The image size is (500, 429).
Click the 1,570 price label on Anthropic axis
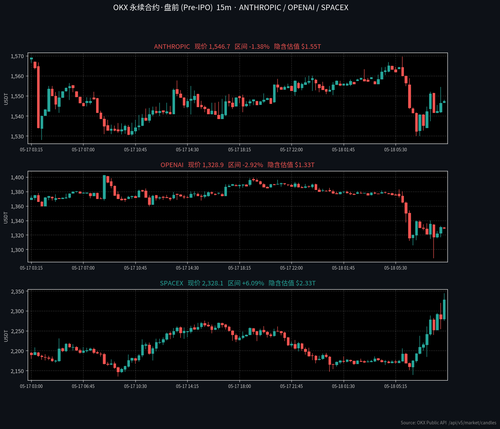[17, 56]
